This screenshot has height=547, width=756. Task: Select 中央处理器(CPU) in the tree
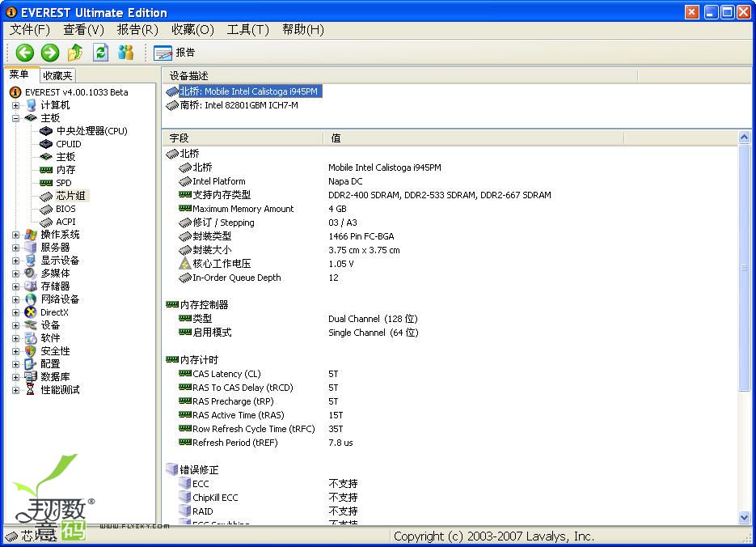pos(91,131)
